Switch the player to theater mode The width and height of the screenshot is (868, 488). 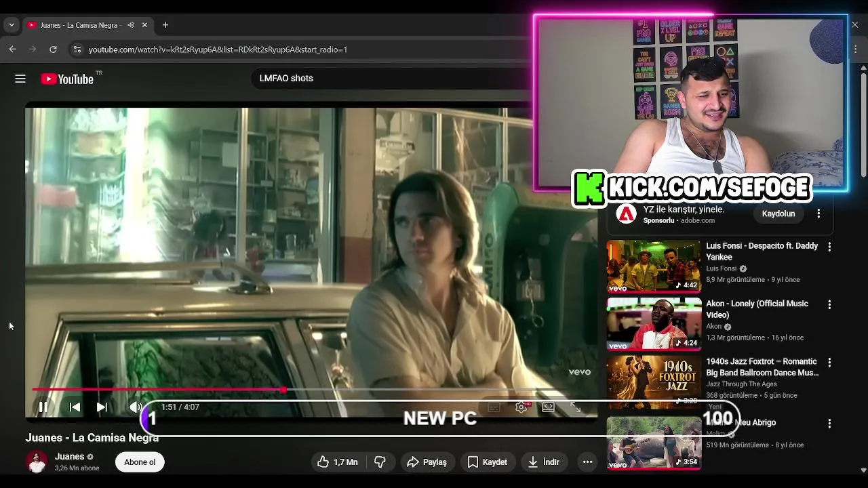548,407
